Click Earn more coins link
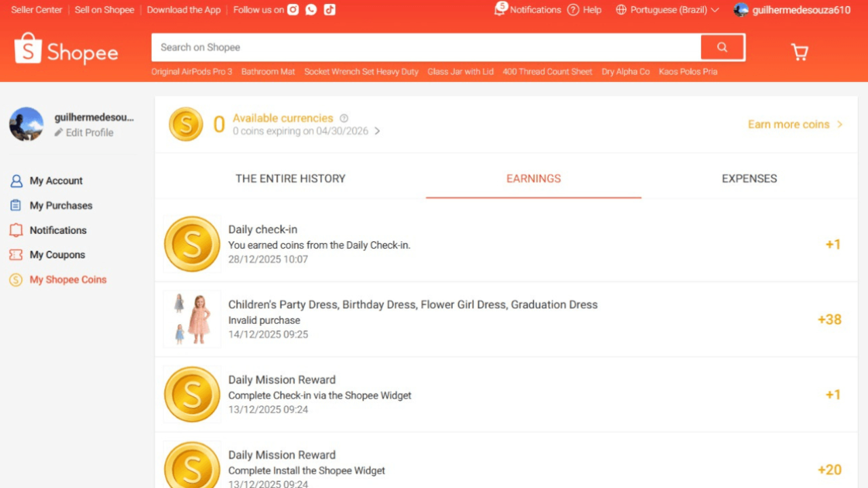Image resolution: width=868 pixels, height=488 pixels. [789, 124]
